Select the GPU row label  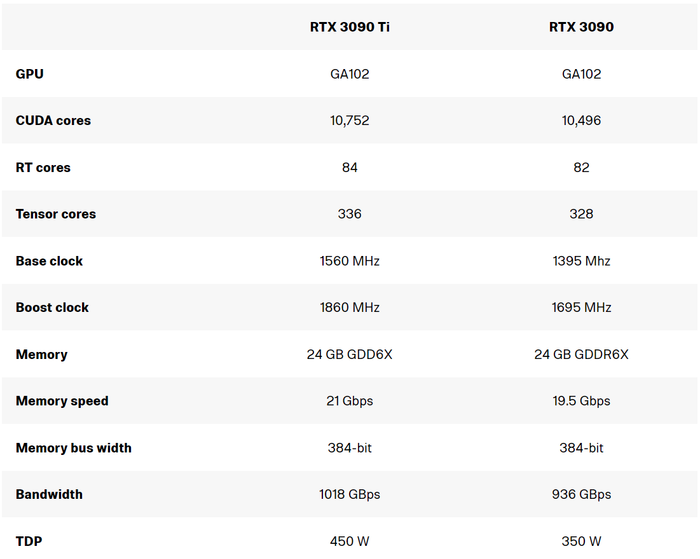click(x=30, y=74)
